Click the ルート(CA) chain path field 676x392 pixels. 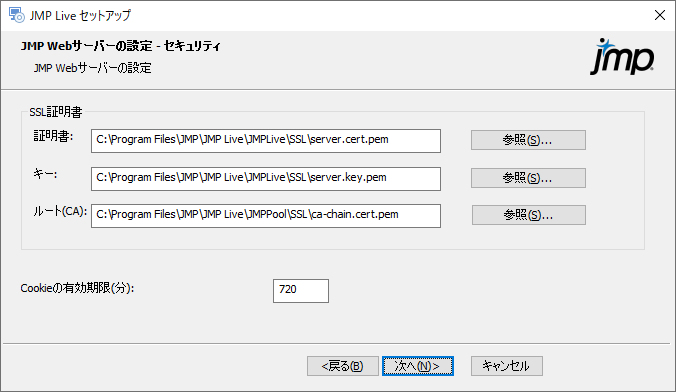[x=266, y=216]
